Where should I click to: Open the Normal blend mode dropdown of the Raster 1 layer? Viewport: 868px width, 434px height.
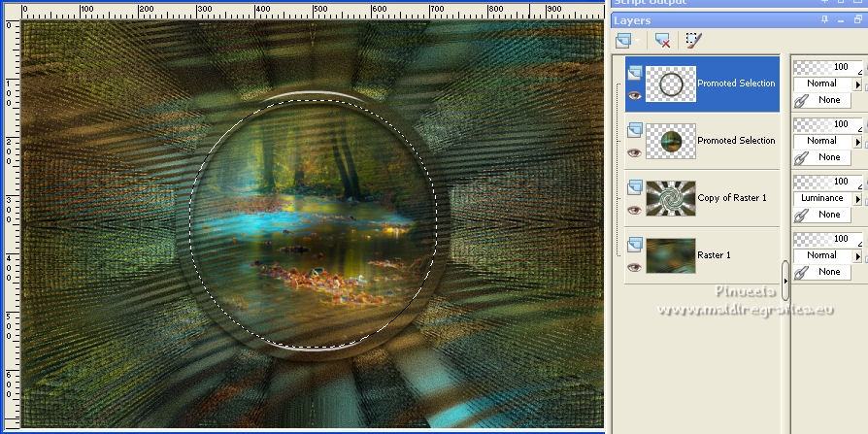click(827, 255)
